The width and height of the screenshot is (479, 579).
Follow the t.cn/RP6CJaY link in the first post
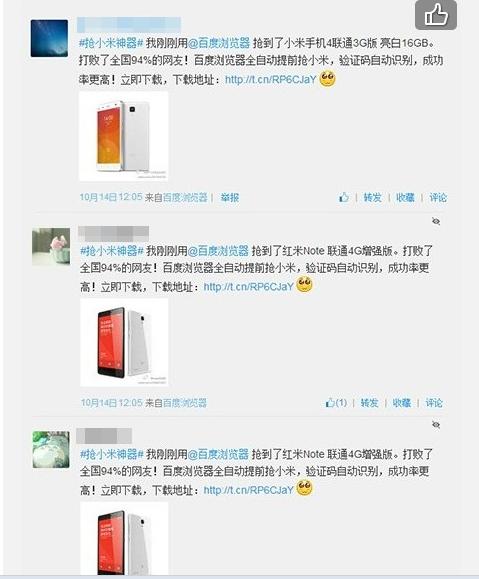[271, 79]
